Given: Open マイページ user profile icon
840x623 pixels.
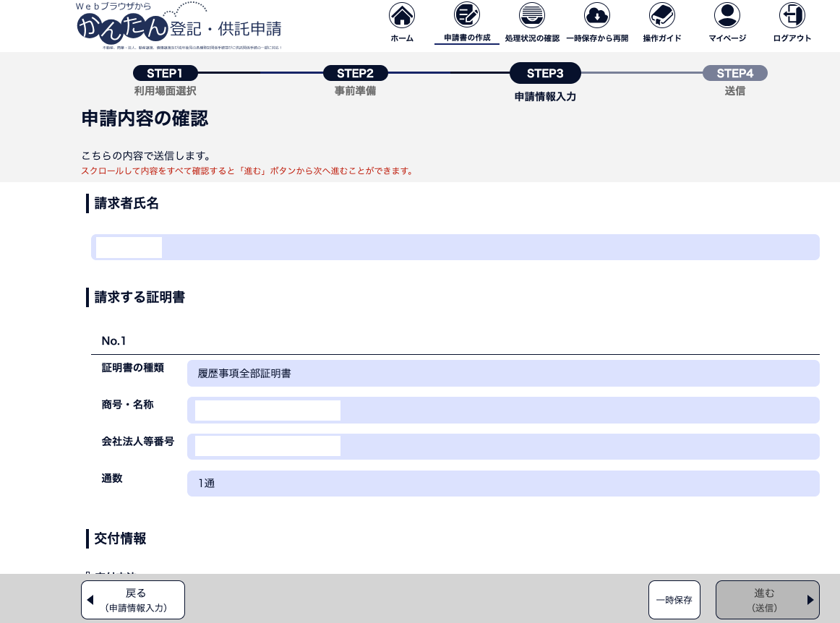Looking at the screenshot, I should point(727,15).
